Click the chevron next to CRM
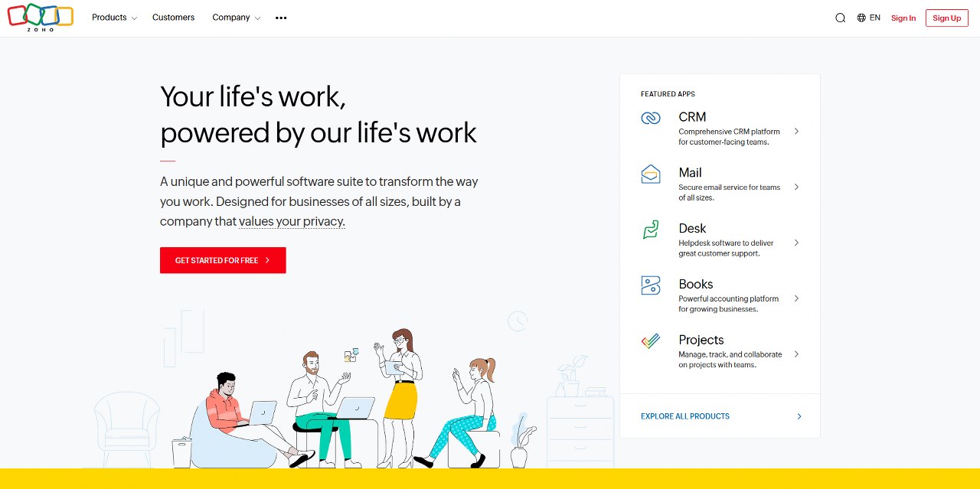The image size is (980, 489). coord(796,131)
